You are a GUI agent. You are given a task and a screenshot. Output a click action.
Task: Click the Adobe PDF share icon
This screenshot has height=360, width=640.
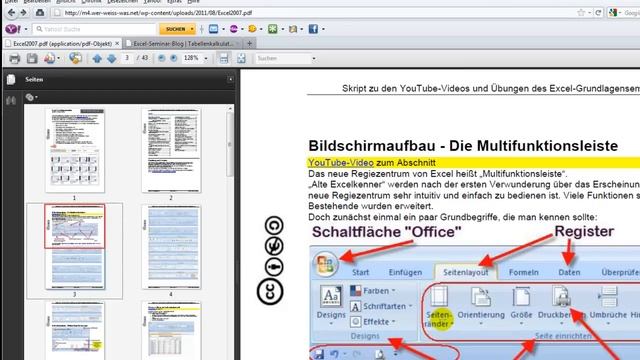click(49, 58)
